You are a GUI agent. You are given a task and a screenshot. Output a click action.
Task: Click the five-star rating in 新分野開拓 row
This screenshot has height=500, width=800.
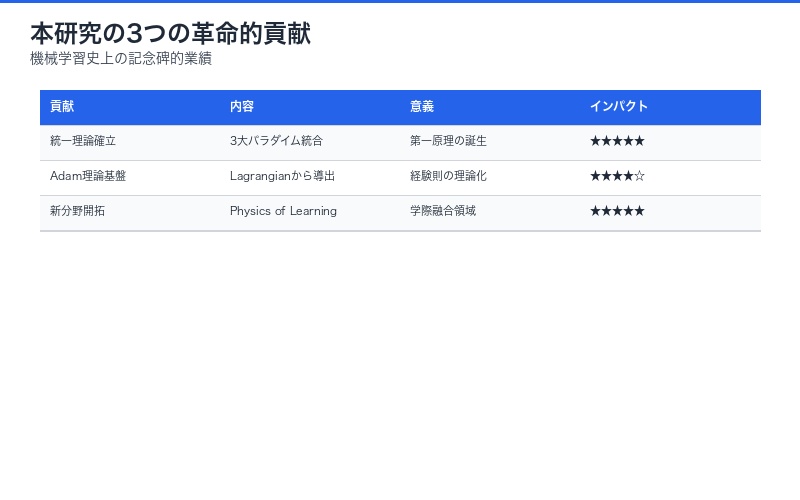617,211
